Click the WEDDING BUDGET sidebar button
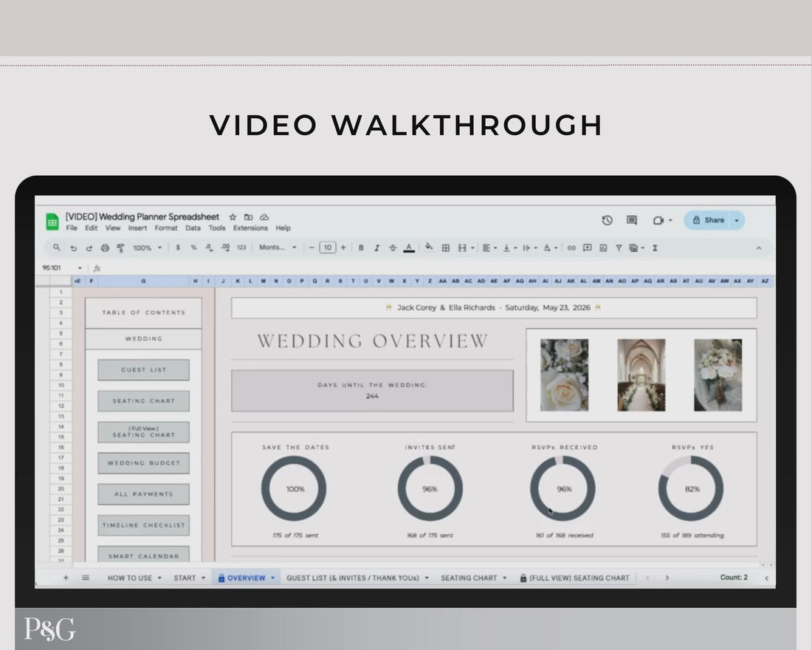Image resolution: width=812 pixels, height=650 pixels. 144,463
